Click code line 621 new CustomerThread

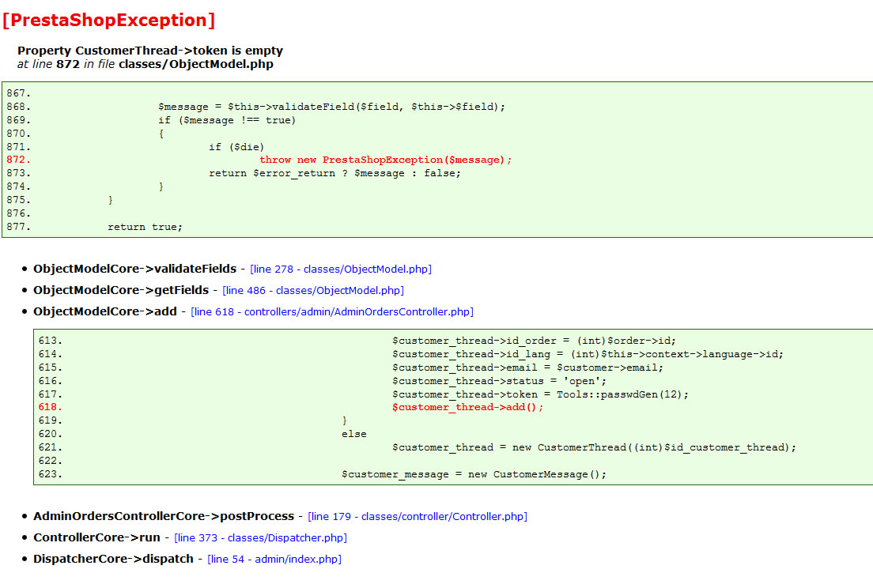coord(594,448)
